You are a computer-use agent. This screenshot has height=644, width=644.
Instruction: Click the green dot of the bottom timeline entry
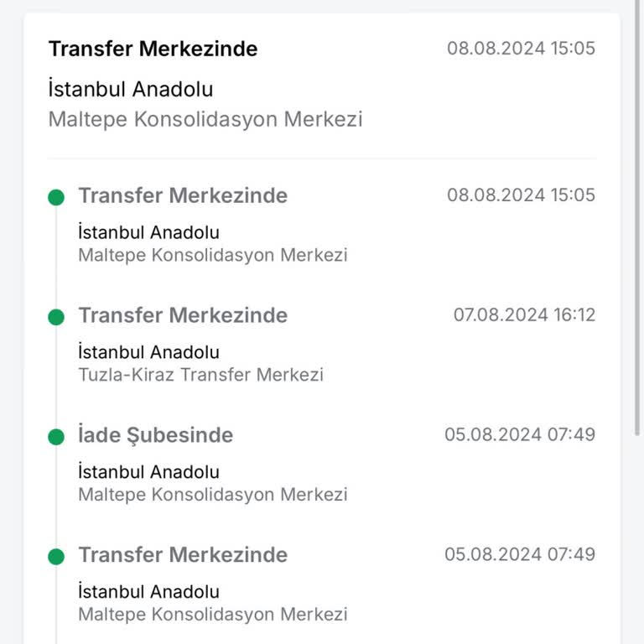pyautogui.click(x=56, y=556)
